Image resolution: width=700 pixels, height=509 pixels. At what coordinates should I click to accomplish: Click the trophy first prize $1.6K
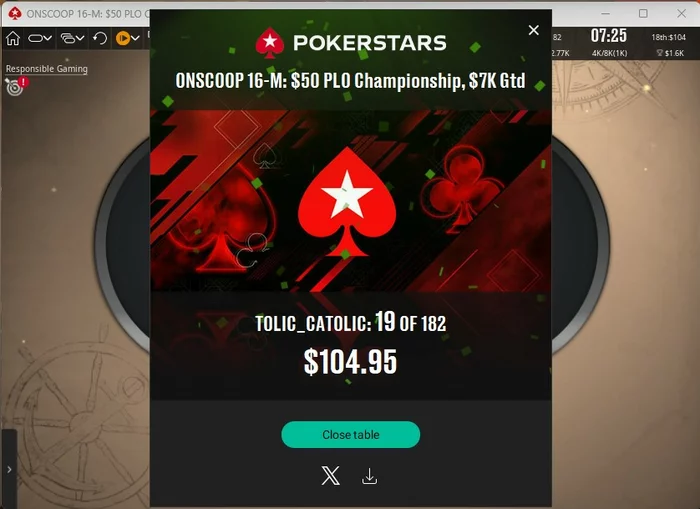(x=670, y=53)
